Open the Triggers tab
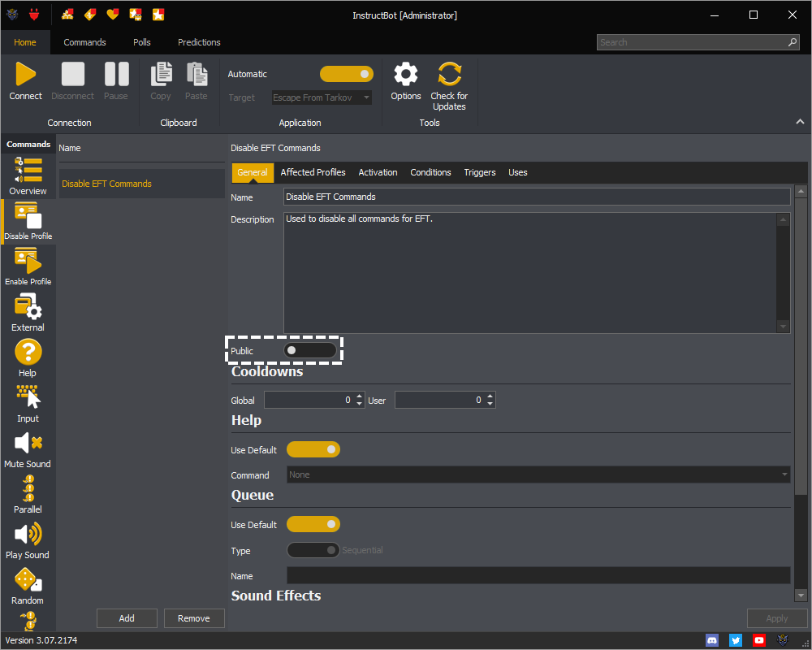 tap(480, 172)
